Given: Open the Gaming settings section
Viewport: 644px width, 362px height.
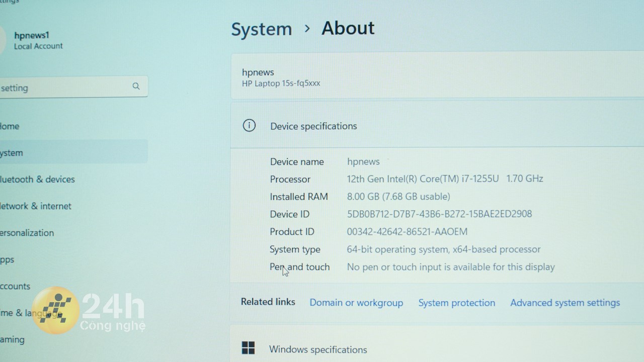Looking at the screenshot, I should point(12,339).
